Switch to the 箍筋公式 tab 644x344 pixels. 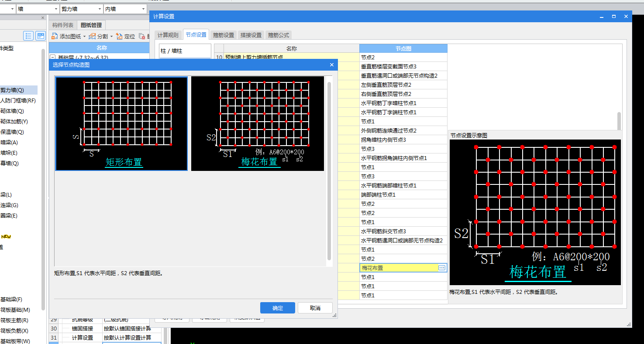(x=279, y=35)
